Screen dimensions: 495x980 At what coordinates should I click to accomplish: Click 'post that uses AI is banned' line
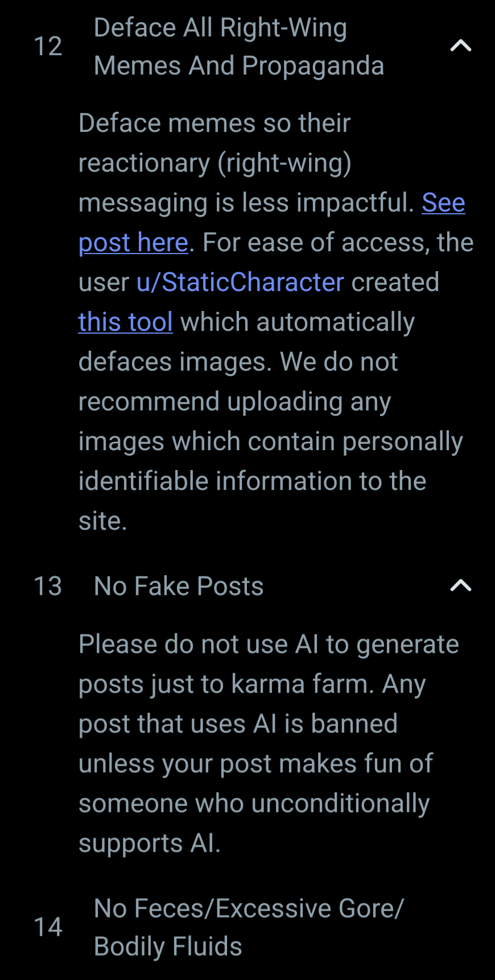coord(238,724)
